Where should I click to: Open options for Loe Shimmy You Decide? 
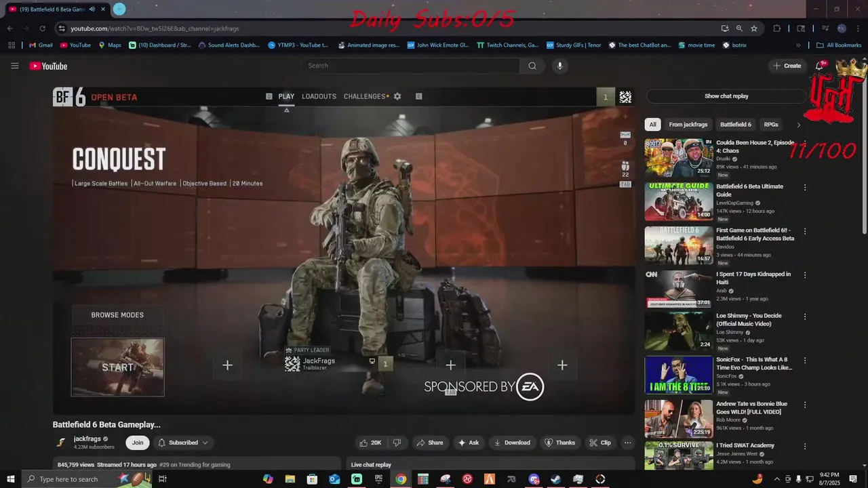[805, 317]
